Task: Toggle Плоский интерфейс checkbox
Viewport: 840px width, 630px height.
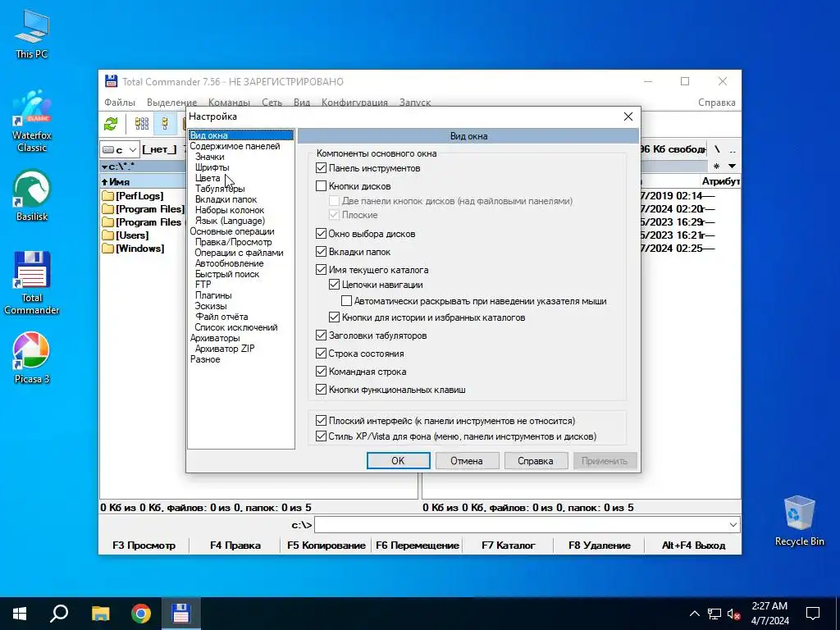Action: click(x=321, y=421)
